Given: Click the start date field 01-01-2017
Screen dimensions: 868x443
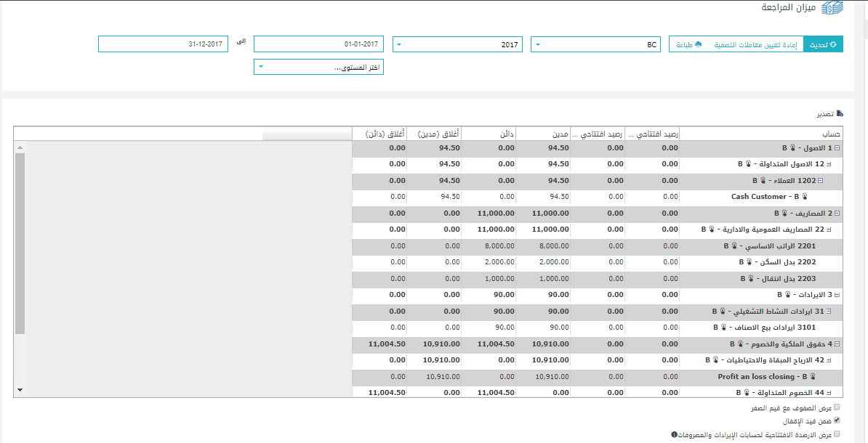Looking at the screenshot, I should [318, 44].
